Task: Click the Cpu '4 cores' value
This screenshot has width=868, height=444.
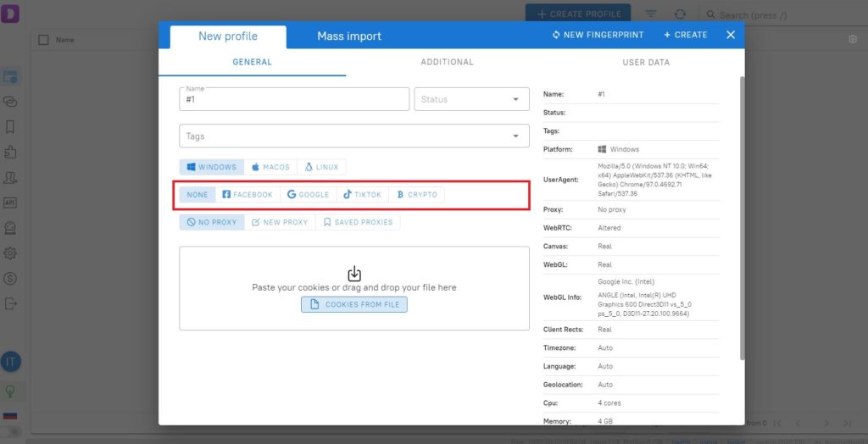Action: coord(609,403)
